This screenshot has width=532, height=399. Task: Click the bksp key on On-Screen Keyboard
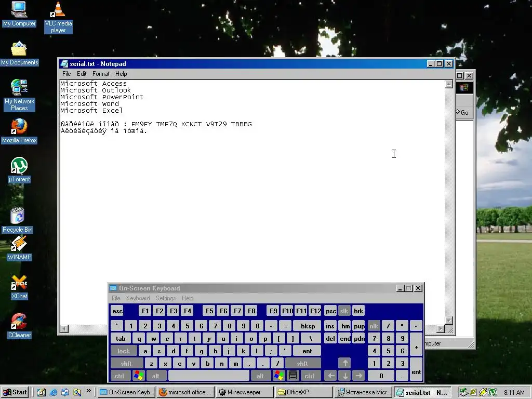(308, 326)
